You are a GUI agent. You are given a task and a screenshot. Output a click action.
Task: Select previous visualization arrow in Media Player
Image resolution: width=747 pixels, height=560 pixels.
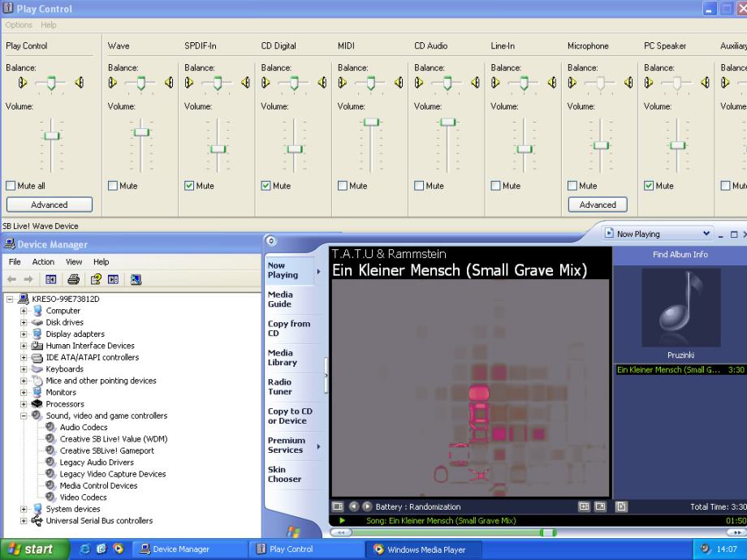click(355, 506)
